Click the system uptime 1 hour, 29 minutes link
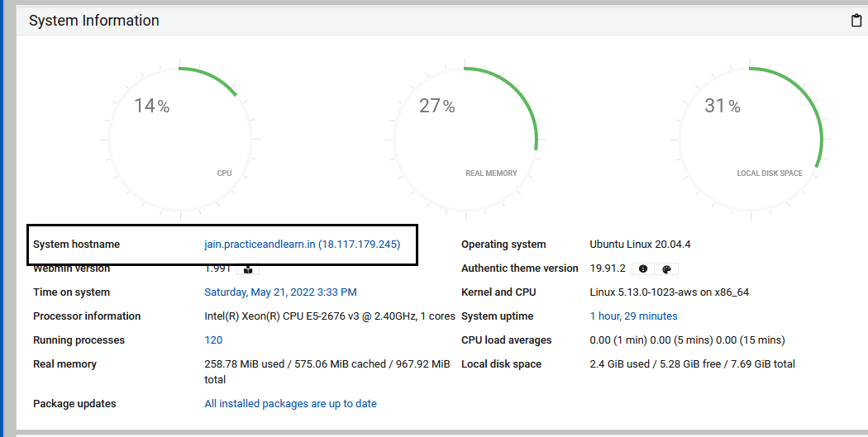 [x=633, y=316]
